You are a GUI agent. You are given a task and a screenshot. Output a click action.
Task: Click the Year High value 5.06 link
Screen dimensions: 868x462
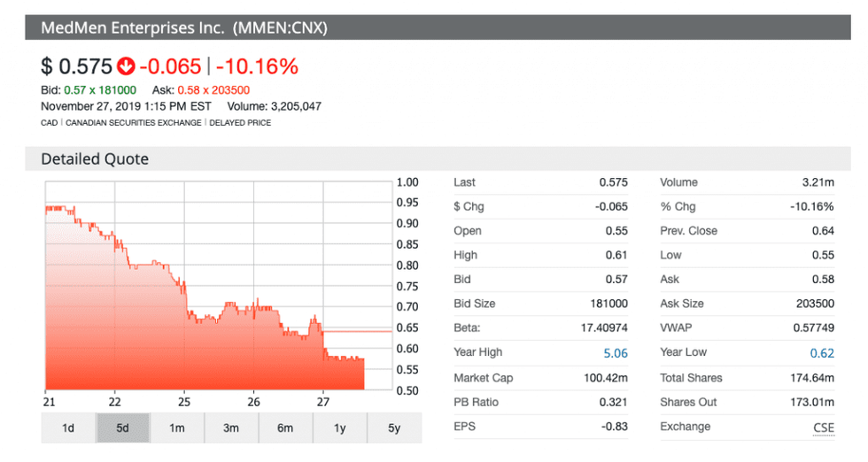[615, 352]
